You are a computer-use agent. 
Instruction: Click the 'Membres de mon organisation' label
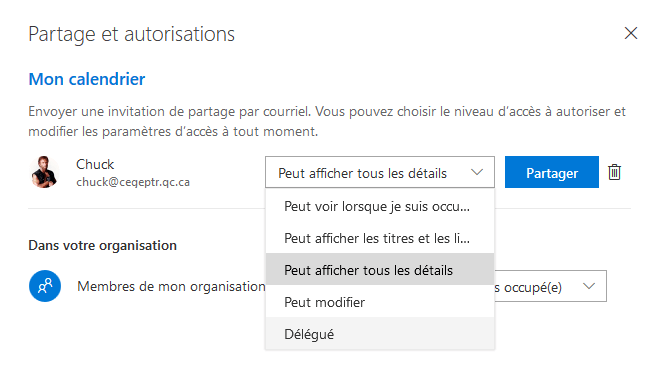171,287
